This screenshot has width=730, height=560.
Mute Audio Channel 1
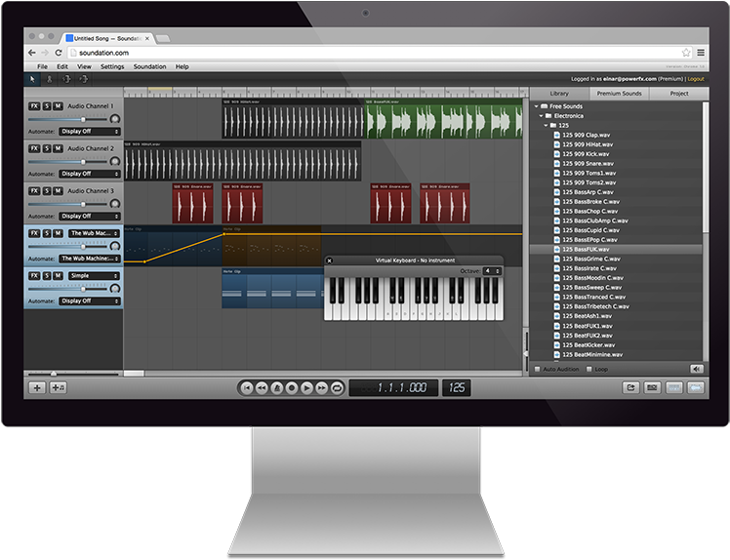(x=58, y=106)
